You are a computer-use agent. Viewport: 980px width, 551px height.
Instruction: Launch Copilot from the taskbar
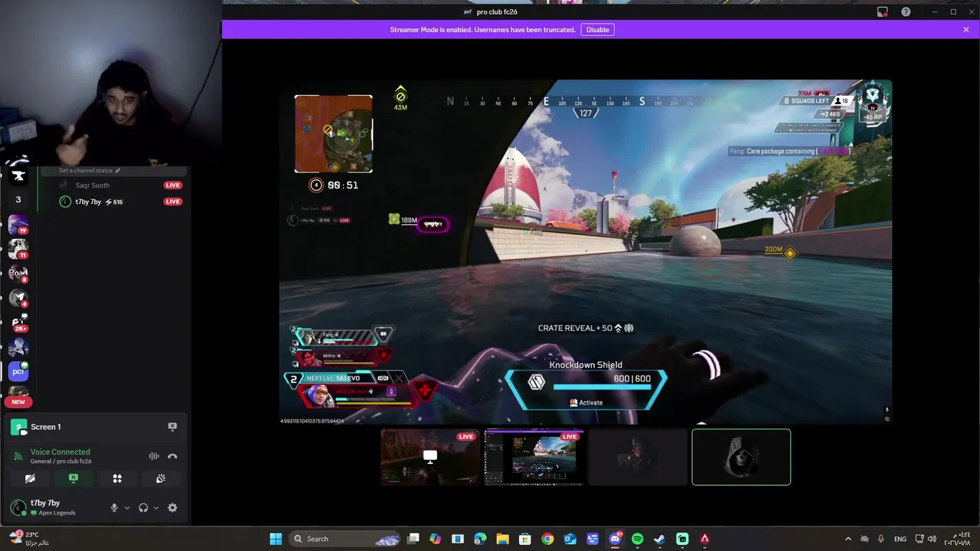(x=436, y=539)
